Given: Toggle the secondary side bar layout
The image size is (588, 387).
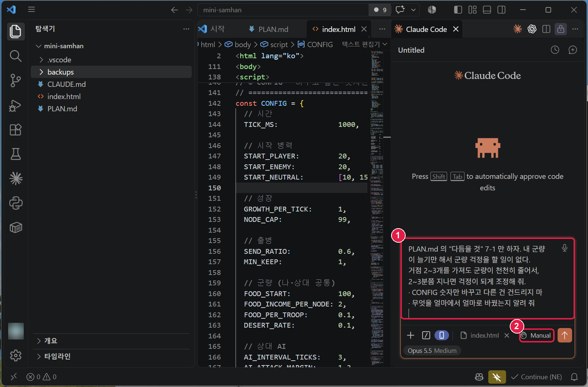Looking at the screenshot, I should click(501, 10).
